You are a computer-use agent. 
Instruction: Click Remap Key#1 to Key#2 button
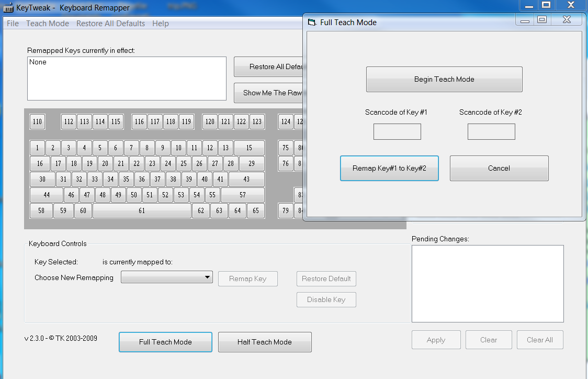pyautogui.click(x=389, y=169)
